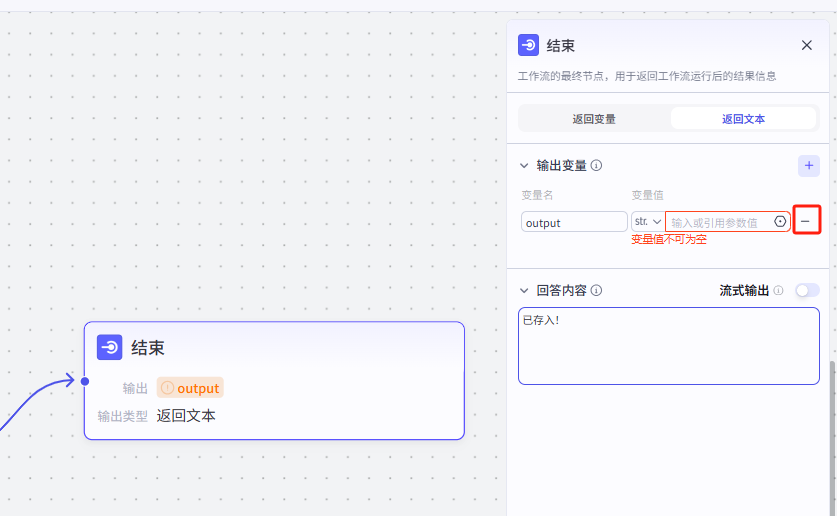The width and height of the screenshot is (837, 516).
Task: Click the 输入或引用参数值 value field
Action: (x=718, y=222)
